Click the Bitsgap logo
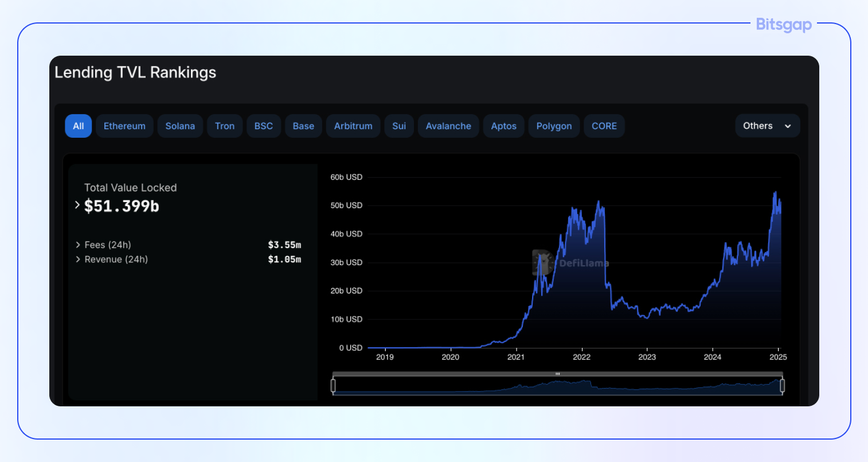 (x=784, y=25)
